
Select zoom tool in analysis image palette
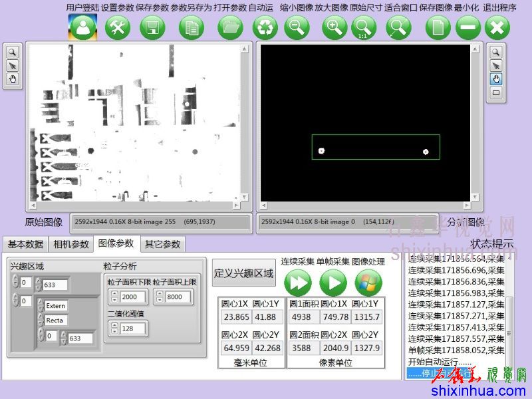click(x=496, y=53)
